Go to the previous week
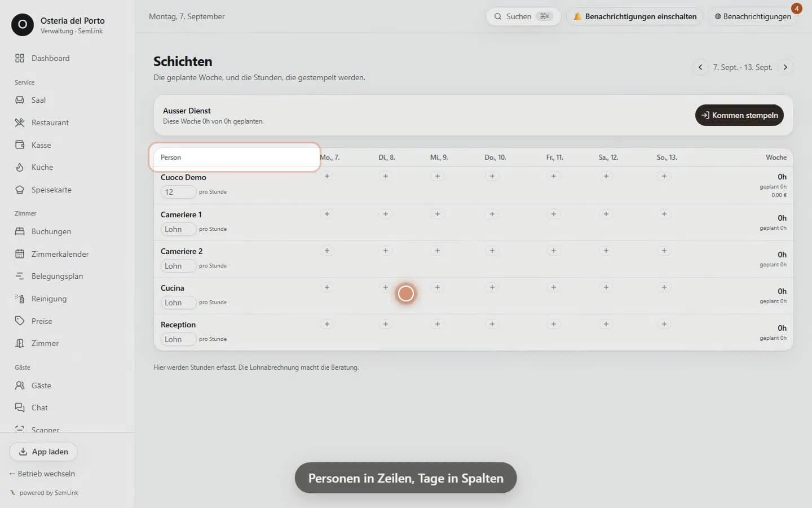The width and height of the screenshot is (812, 508). coord(700,67)
